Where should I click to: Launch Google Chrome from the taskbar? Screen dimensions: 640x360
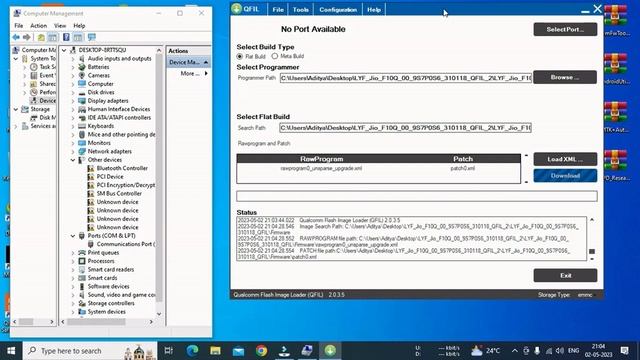[x=261, y=350]
